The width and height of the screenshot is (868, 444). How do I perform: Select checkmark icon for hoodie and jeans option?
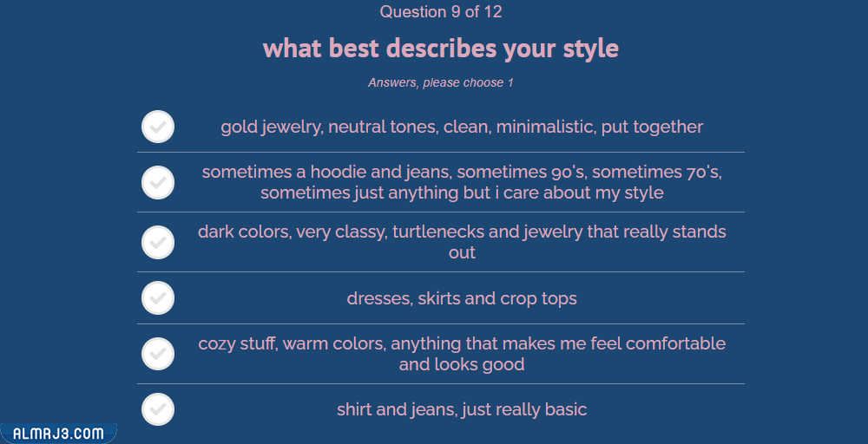coord(158,182)
